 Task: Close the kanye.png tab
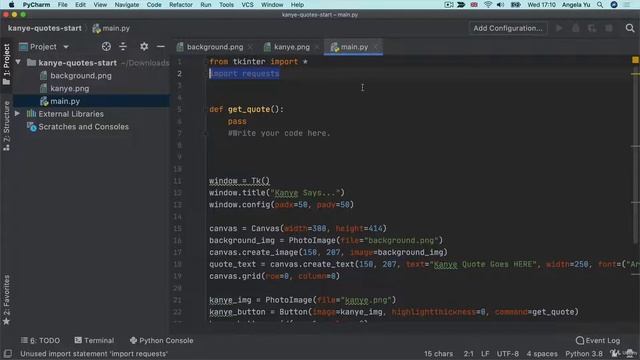pyautogui.click(x=317, y=47)
